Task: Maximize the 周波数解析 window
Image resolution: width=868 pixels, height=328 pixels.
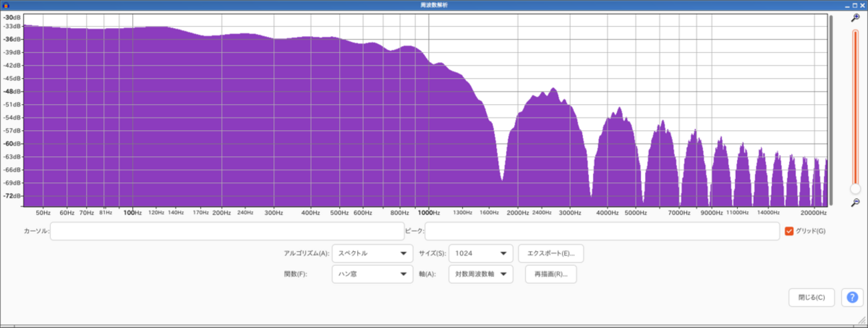Action: pyautogui.click(x=855, y=5)
